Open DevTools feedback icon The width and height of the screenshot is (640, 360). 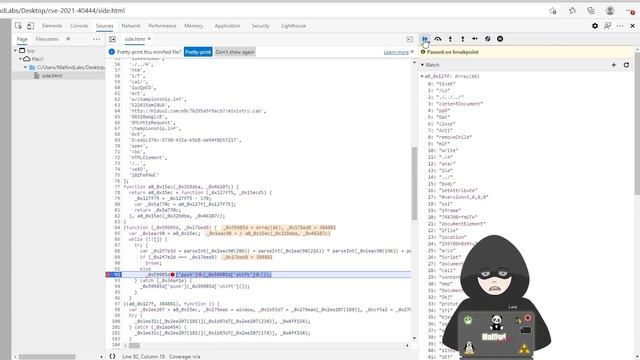607,26
